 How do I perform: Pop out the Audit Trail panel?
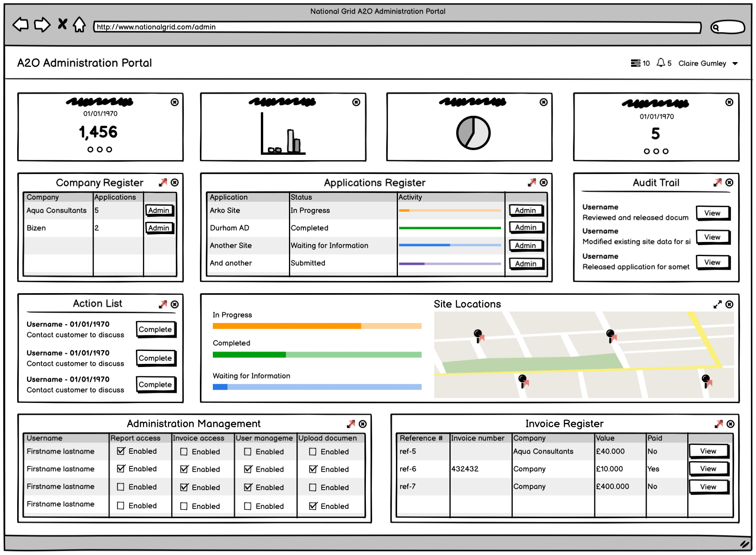coord(717,183)
